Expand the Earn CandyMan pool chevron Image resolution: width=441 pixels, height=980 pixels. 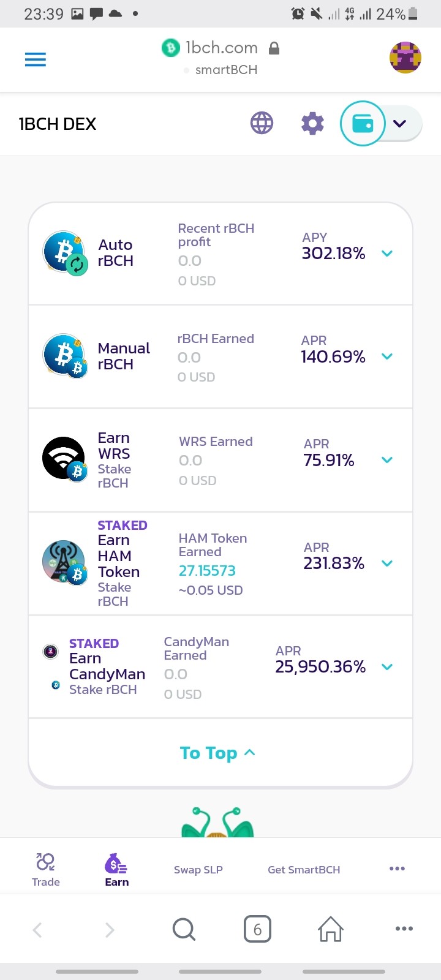click(x=387, y=666)
